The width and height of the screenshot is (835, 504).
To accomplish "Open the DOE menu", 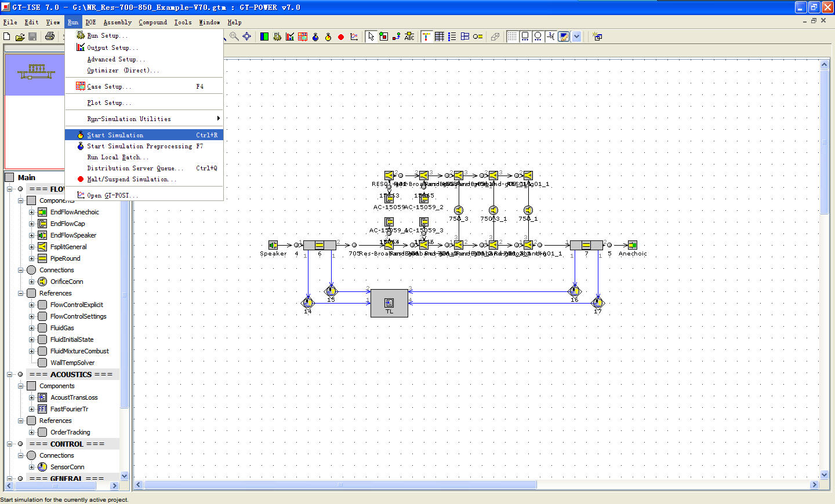I will (x=91, y=23).
